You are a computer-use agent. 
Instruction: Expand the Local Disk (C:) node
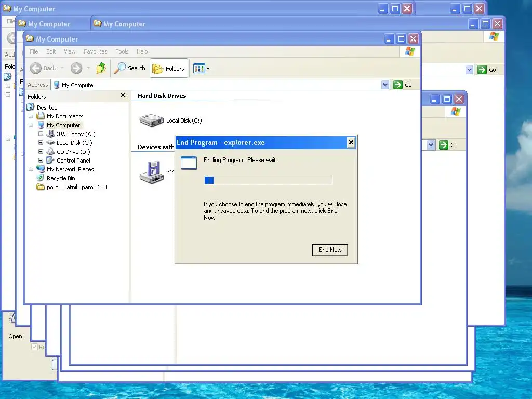click(x=41, y=142)
